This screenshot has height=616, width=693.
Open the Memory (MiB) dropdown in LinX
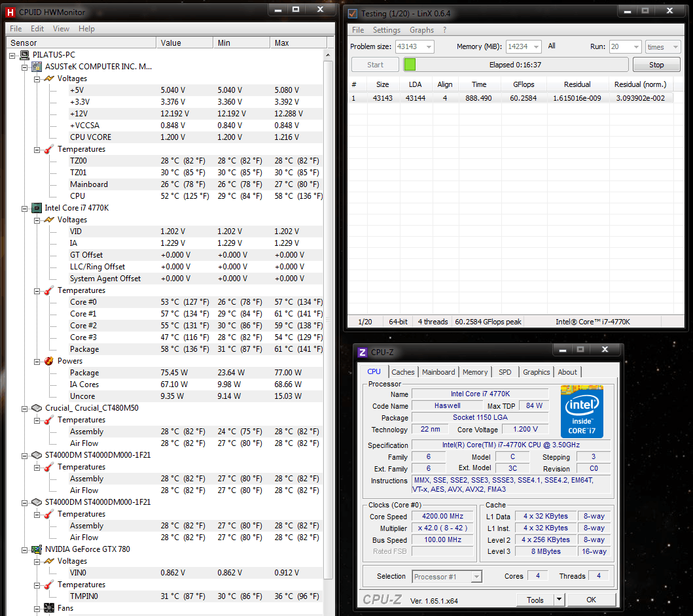click(536, 47)
